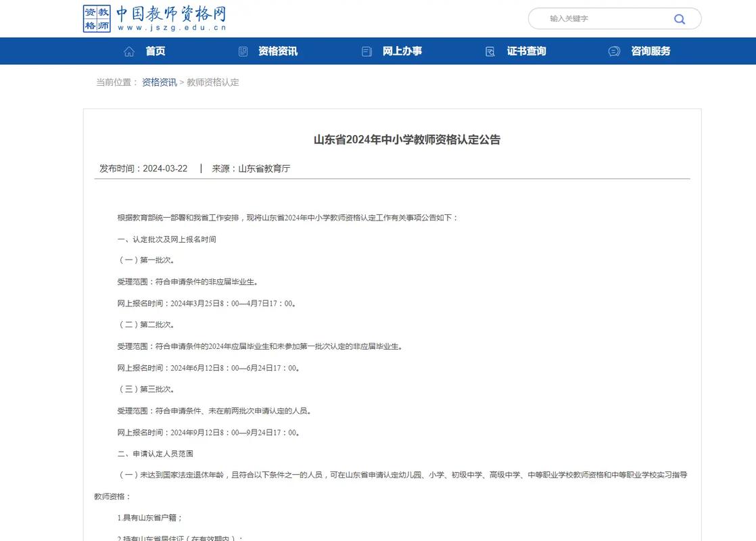Image resolution: width=756 pixels, height=541 pixels.
Task: Click the magnifier search icon
Action: pos(680,20)
